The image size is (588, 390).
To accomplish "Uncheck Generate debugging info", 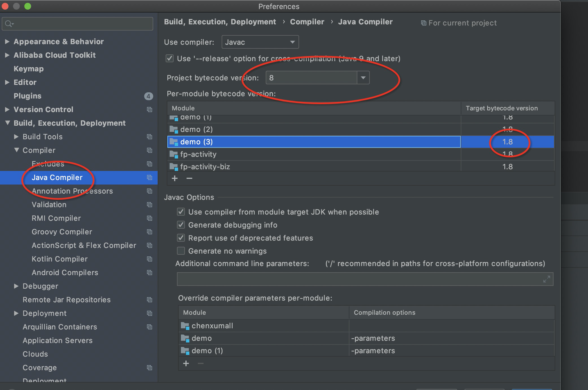I will [x=181, y=225].
